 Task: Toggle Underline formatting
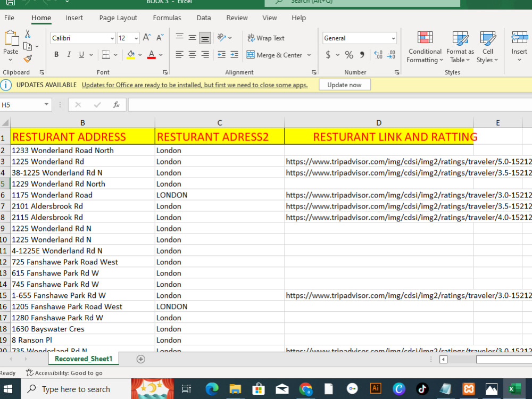point(81,55)
